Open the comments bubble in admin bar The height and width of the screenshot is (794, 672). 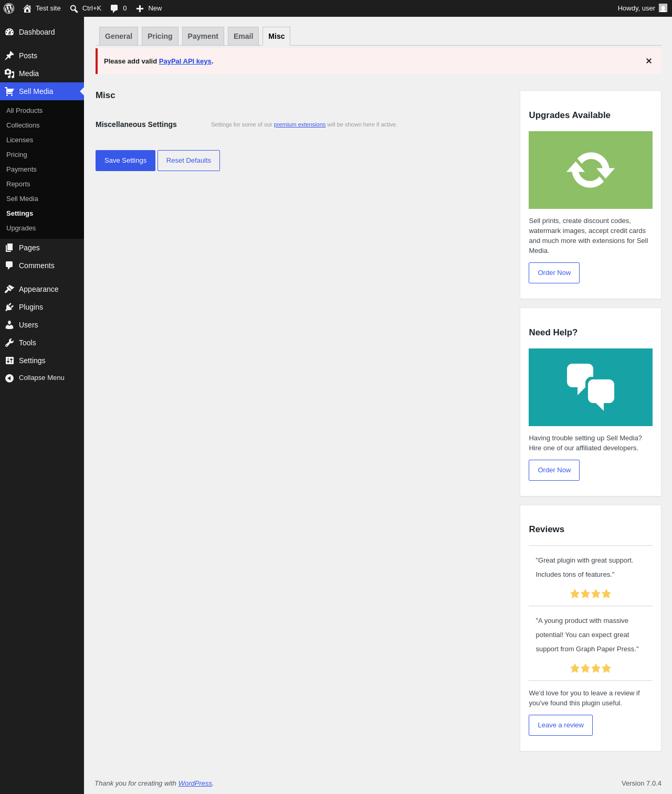pyautogui.click(x=114, y=8)
